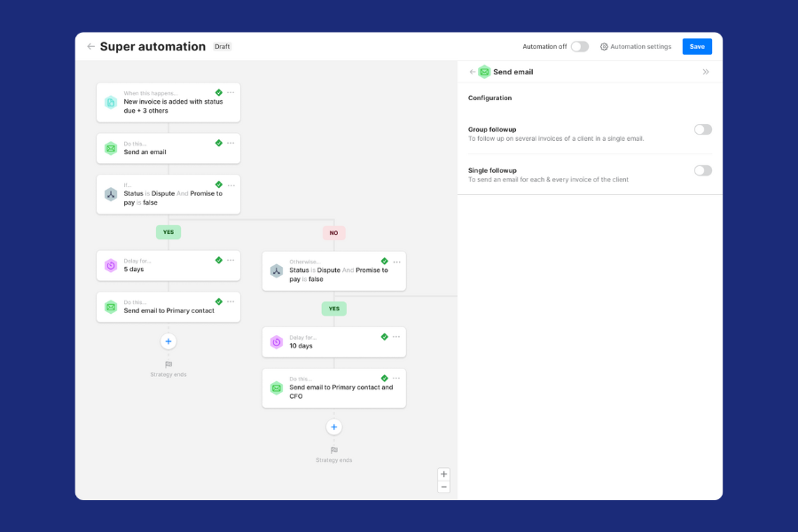798x532 pixels.
Task: Select the Status is Dispute If-condition node
Action: [168, 194]
